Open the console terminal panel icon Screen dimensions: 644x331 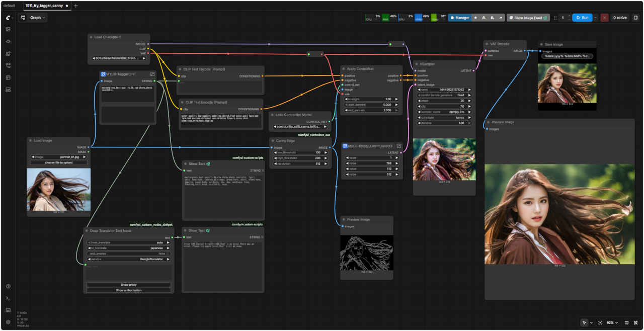tap(8, 298)
